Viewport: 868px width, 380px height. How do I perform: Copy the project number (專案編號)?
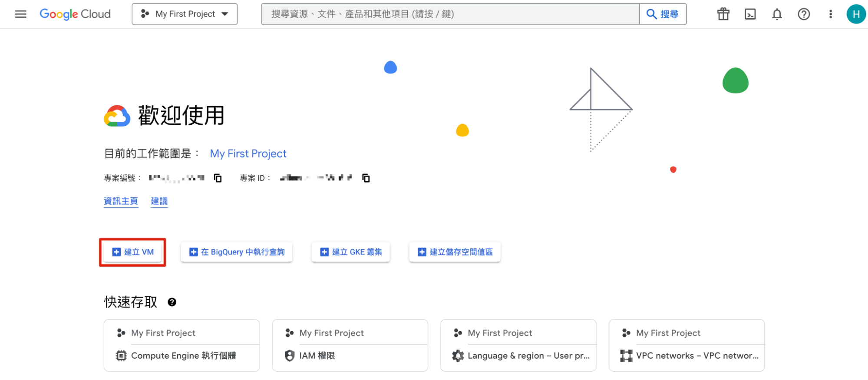point(218,178)
